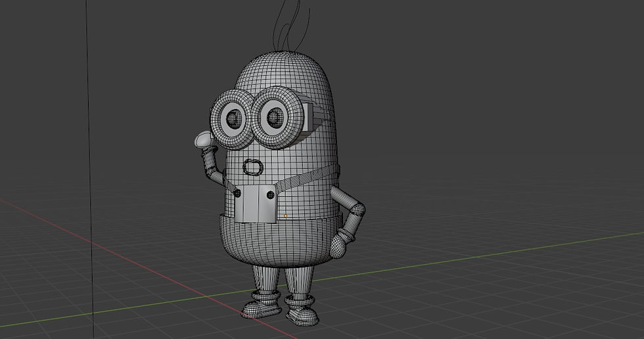The width and height of the screenshot is (644, 339).
Task: Select the diagonal overalls shoulder strap
Action: pos(308,179)
